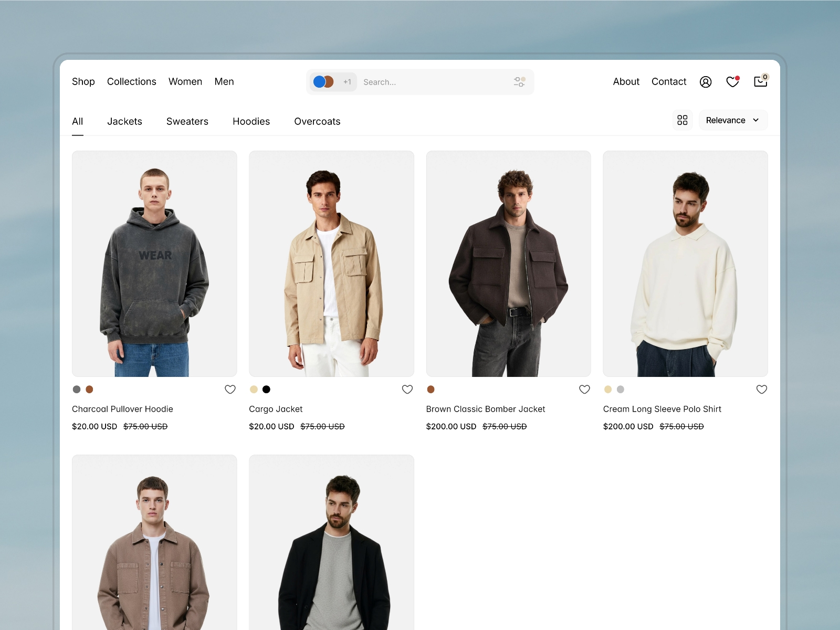Pick black swatch for Cargo Jacket

coord(266,390)
